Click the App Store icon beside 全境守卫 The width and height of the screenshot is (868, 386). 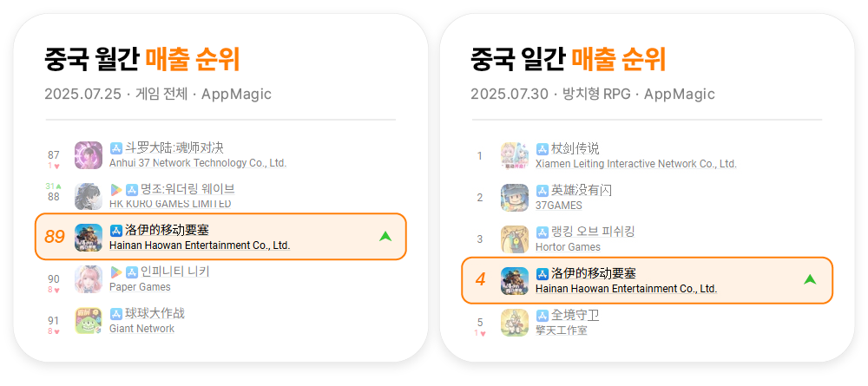point(542,315)
